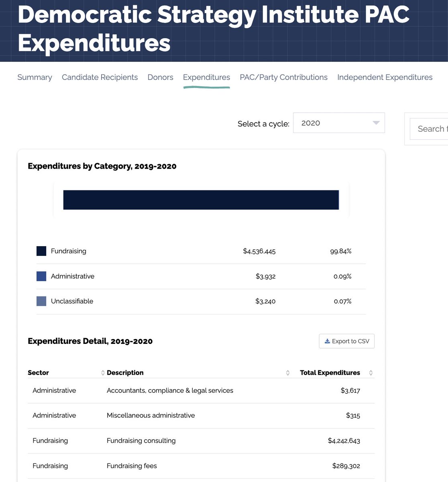448x482 pixels.
Task: Go to PAC/Party Contributions tab
Action: click(283, 77)
